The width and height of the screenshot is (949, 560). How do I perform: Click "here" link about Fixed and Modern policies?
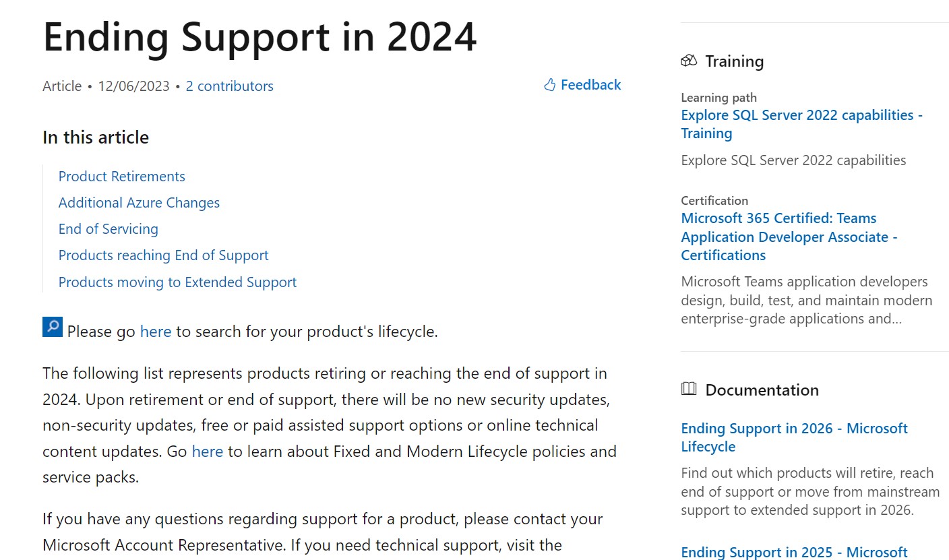point(207,452)
